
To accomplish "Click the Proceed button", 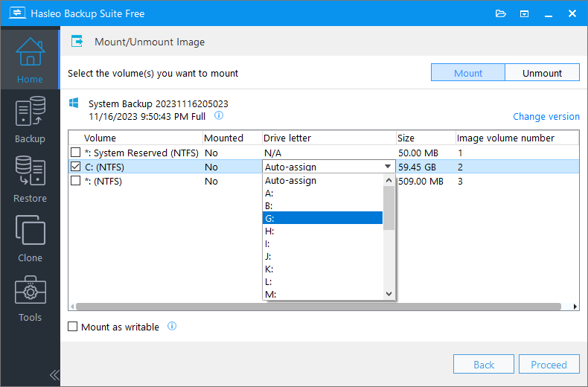I will [549, 365].
